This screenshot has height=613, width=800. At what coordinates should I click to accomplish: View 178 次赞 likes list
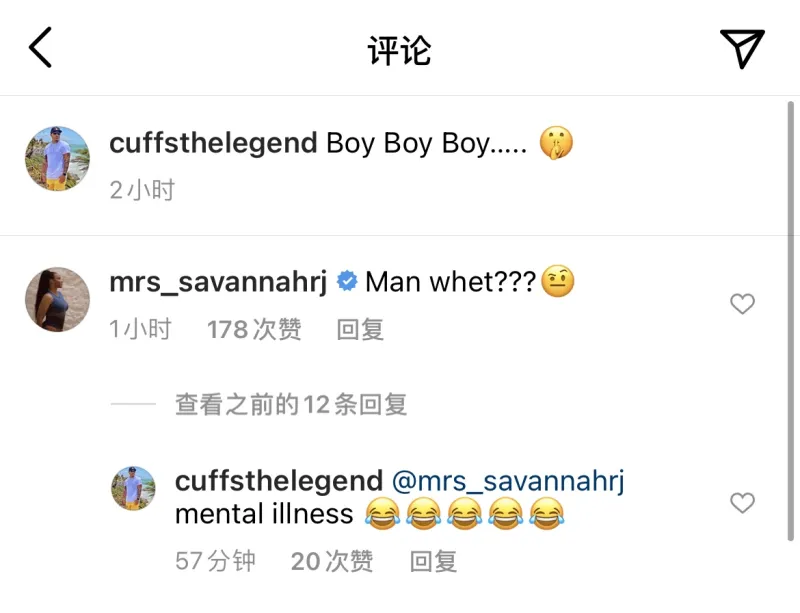click(254, 330)
